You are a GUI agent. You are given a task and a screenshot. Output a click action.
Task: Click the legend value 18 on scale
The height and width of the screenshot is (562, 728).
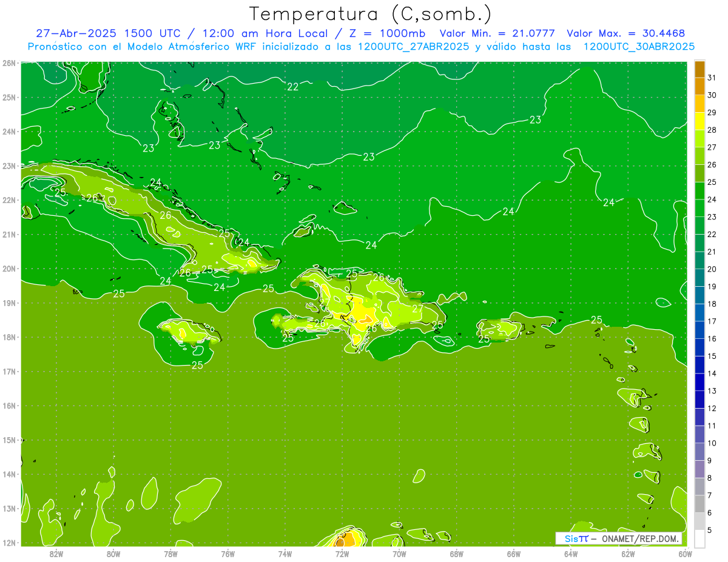pos(712,304)
